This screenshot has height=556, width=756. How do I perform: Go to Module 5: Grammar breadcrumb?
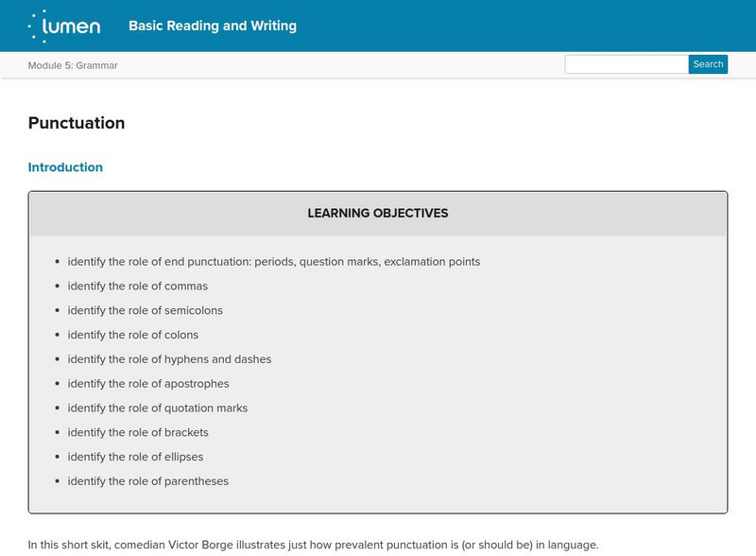point(73,65)
